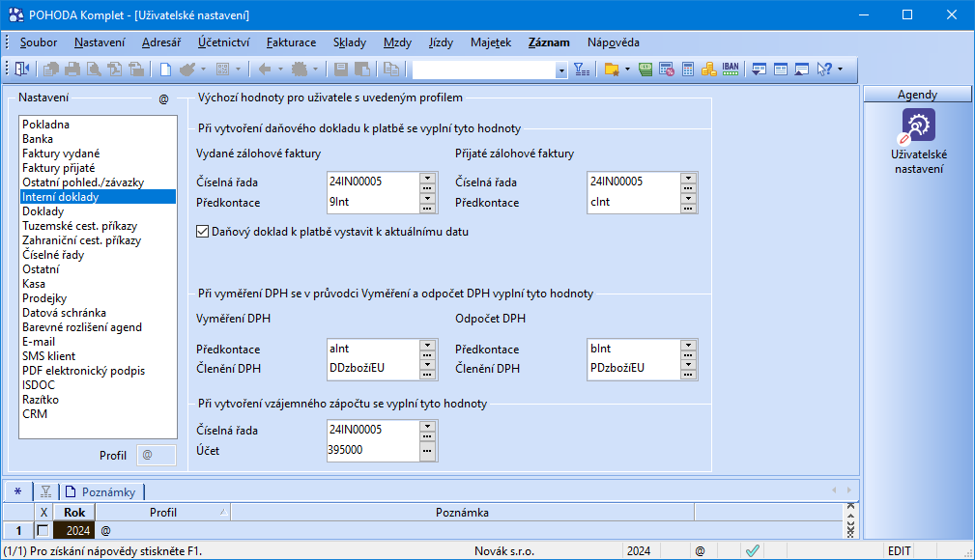
Task: Open dropdown arrow next to help cursor
Action: [840, 70]
